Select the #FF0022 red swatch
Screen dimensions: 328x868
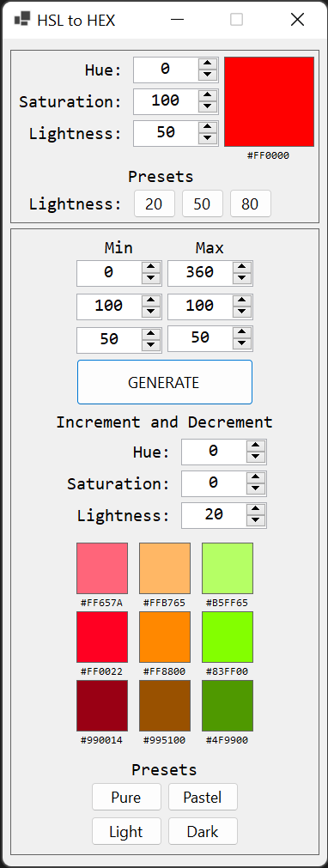[102, 636]
